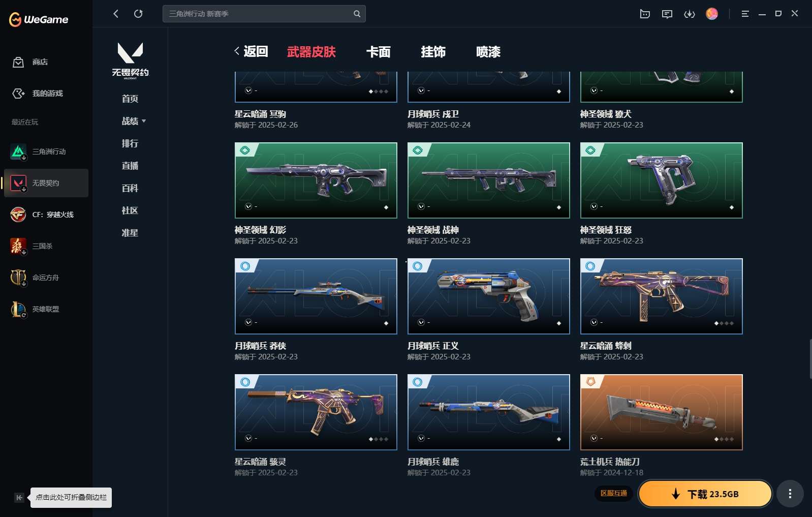The width and height of the screenshot is (812, 517).
Task: Select the 三角洲行动 game icon
Action: [x=18, y=151]
